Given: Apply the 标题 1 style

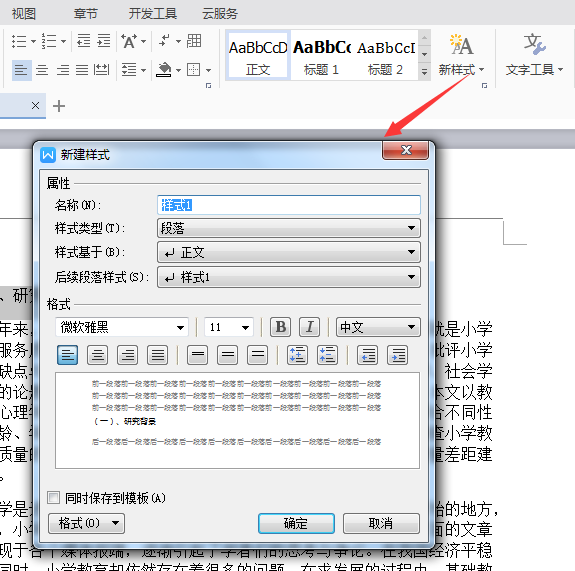Looking at the screenshot, I should point(321,55).
